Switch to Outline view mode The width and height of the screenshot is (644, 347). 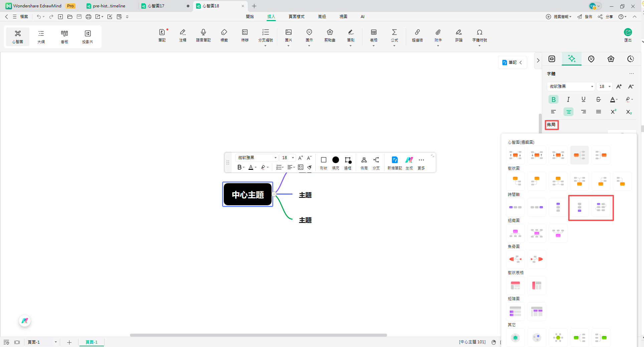pyautogui.click(x=41, y=36)
